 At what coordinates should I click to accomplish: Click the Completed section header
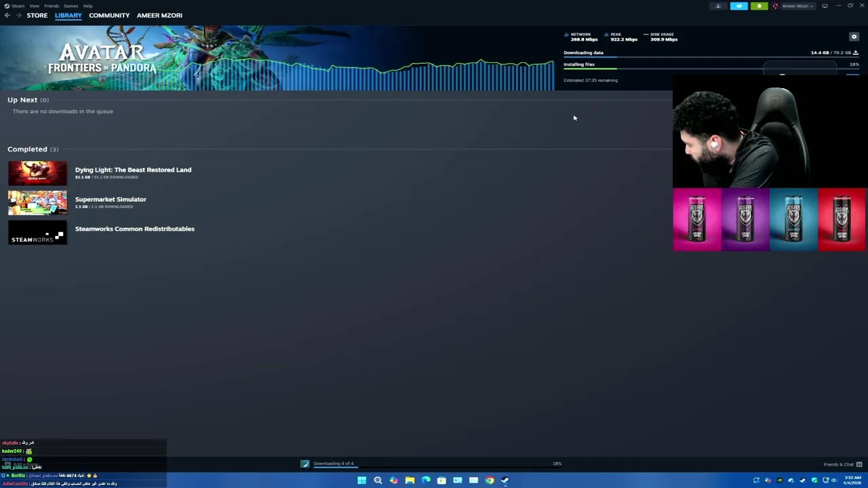tap(33, 149)
